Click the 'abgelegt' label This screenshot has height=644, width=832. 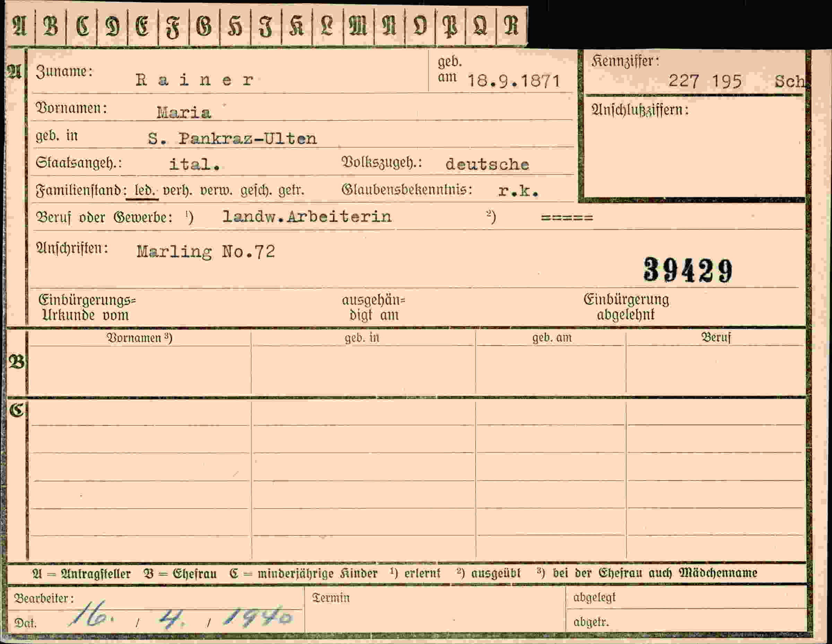(x=594, y=598)
